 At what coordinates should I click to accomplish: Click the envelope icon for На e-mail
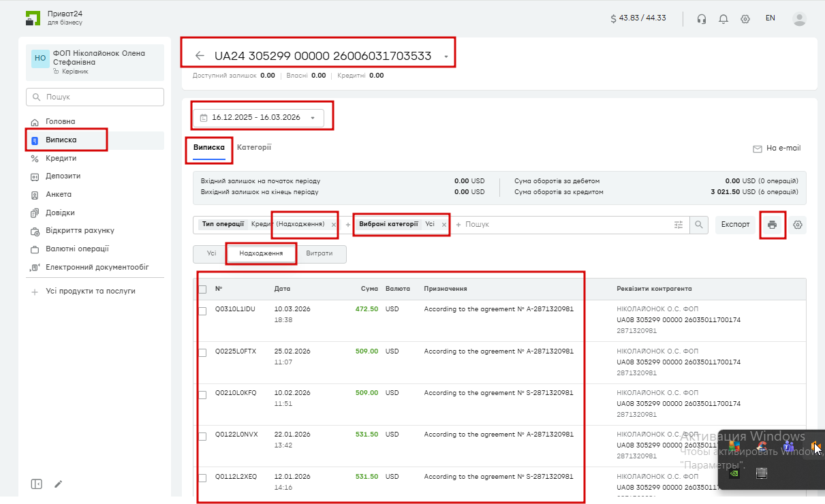(x=757, y=148)
